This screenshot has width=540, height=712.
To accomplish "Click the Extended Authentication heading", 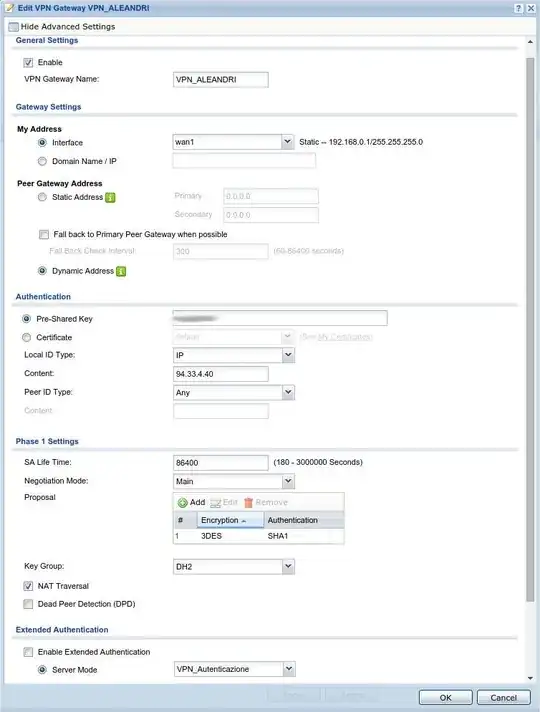I will (x=62, y=630).
